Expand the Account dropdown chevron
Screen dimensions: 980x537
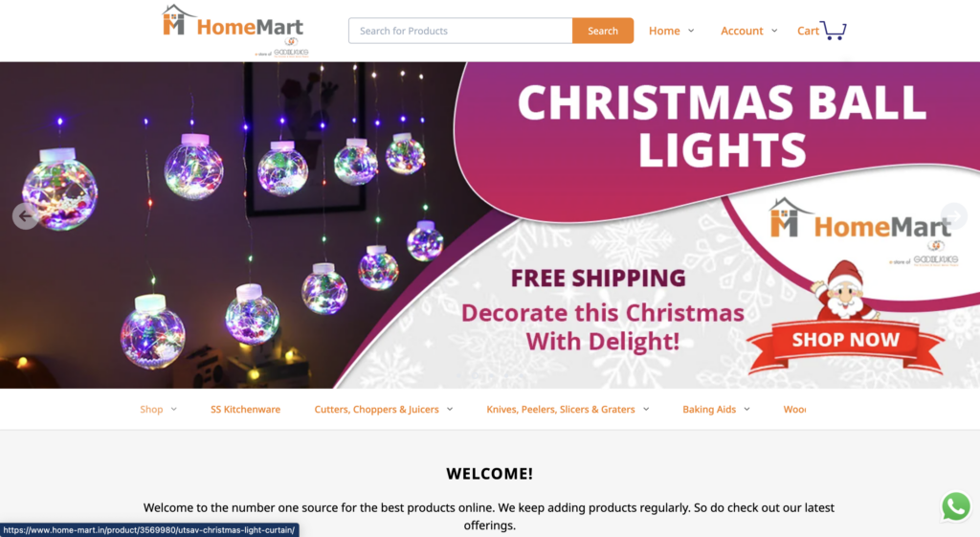tap(774, 31)
